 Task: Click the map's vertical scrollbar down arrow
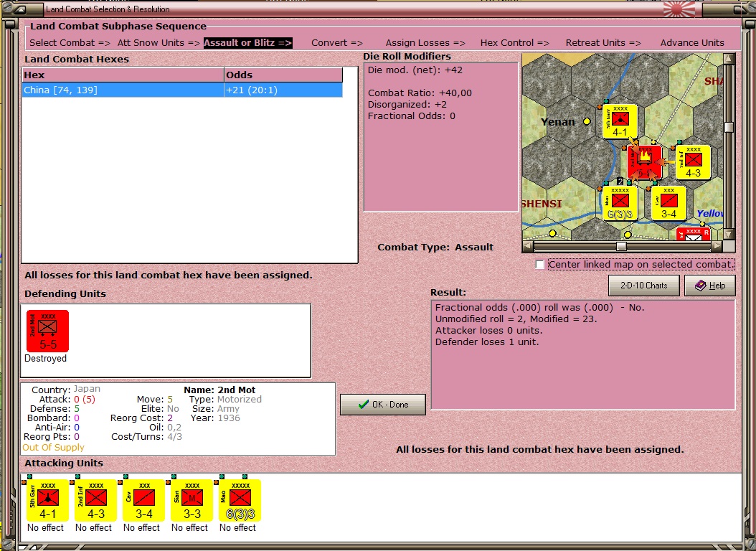pos(729,235)
